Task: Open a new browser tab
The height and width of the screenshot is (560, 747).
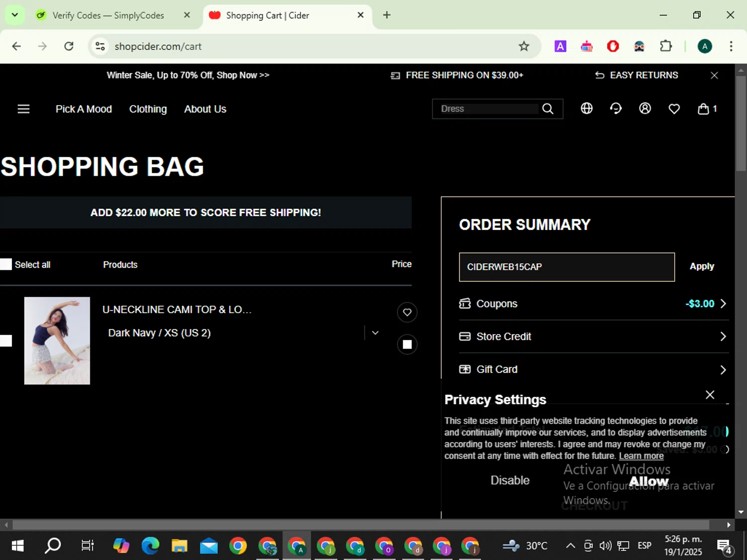Action: 387,15
